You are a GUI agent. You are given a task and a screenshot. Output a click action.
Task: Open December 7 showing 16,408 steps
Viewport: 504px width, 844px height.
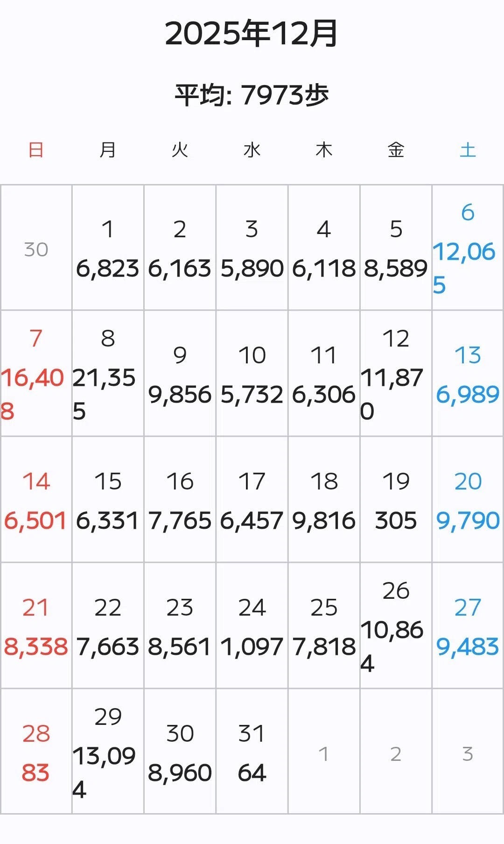36,373
